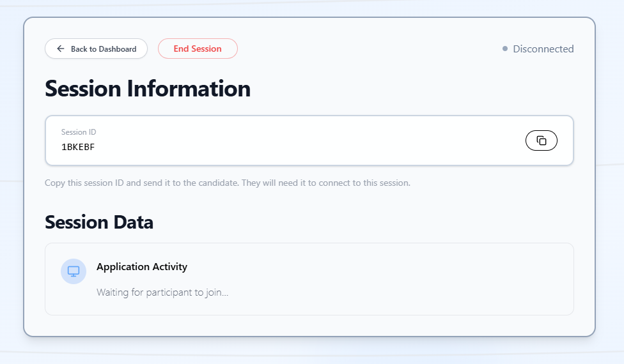Click the monitor icon beside Application Activity
This screenshot has width=624, height=364.
[x=74, y=271]
